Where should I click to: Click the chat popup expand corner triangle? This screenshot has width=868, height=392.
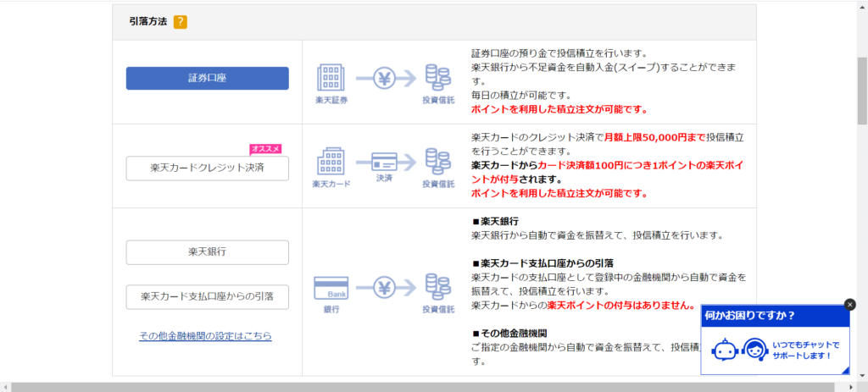(x=845, y=371)
